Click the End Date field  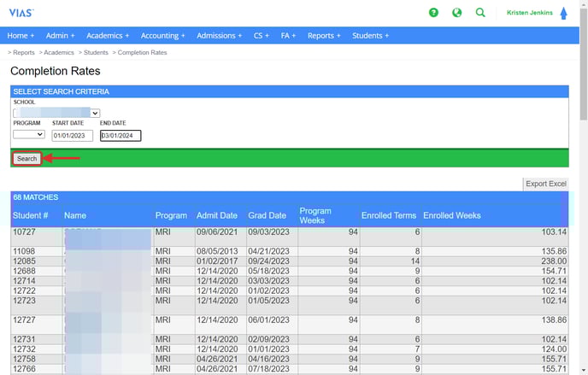120,135
